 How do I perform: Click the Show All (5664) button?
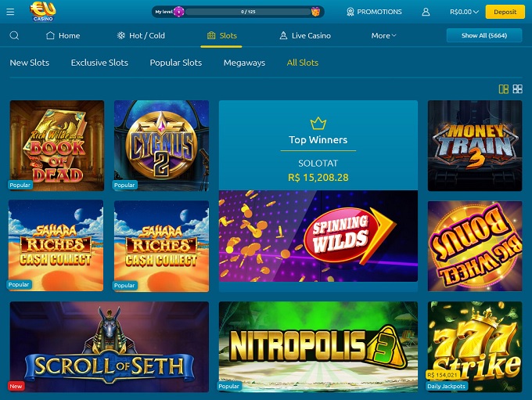(484, 35)
